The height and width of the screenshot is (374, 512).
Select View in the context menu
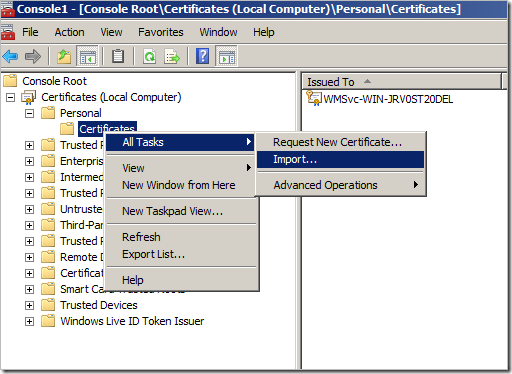[x=181, y=168]
